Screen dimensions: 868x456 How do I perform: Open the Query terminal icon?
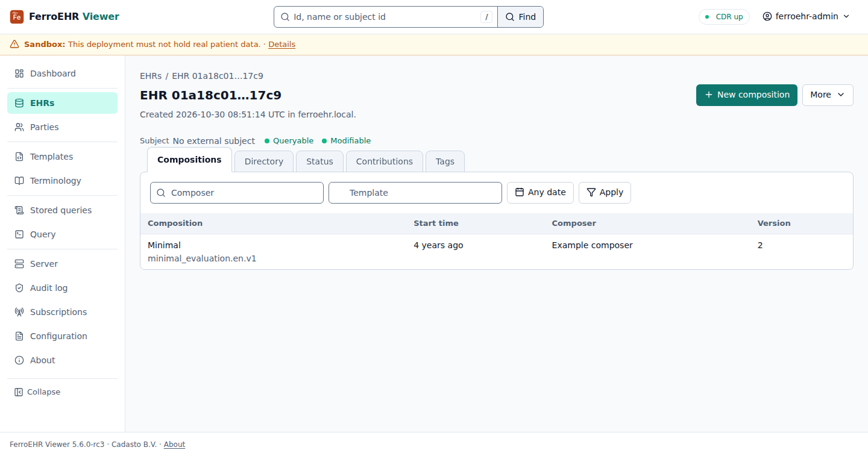tap(19, 234)
